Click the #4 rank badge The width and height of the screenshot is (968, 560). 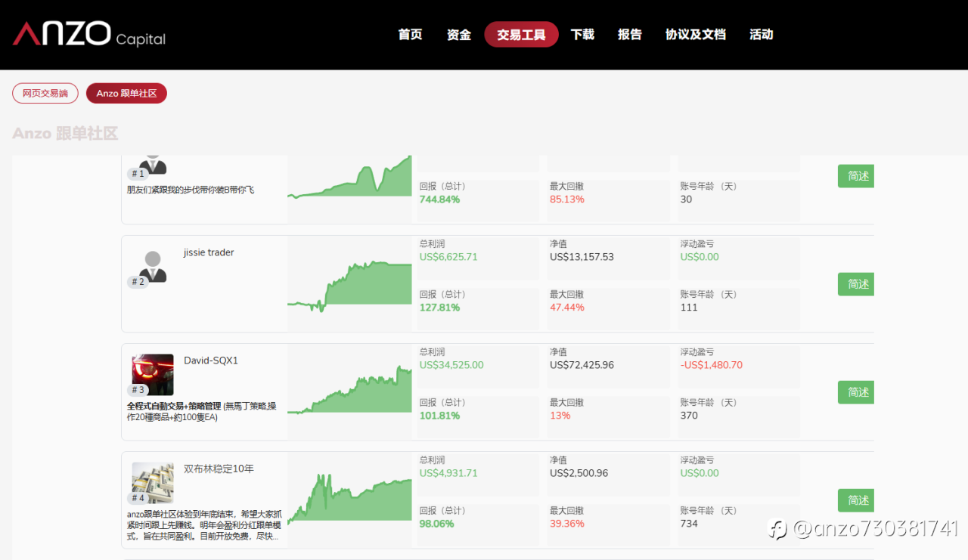click(x=138, y=498)
